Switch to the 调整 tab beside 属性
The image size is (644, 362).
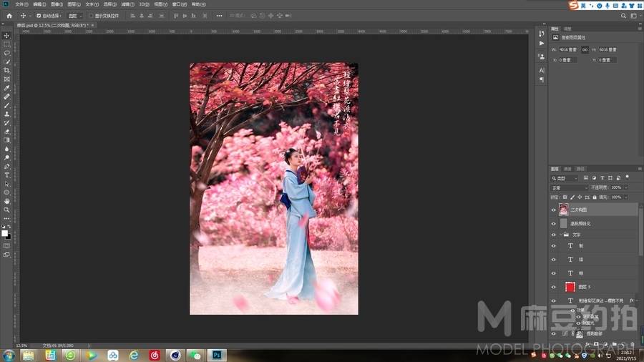567,29
